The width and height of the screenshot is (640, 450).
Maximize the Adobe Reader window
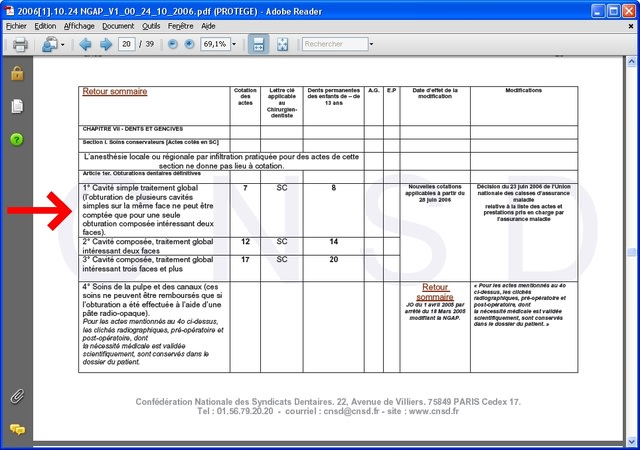[x=613, y=11]
